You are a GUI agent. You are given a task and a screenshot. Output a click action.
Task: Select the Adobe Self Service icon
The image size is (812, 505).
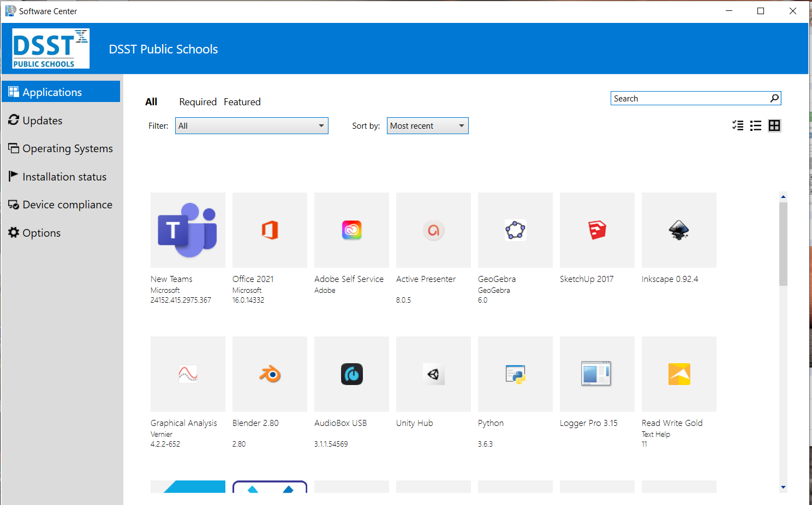click(x=351, y=230)
